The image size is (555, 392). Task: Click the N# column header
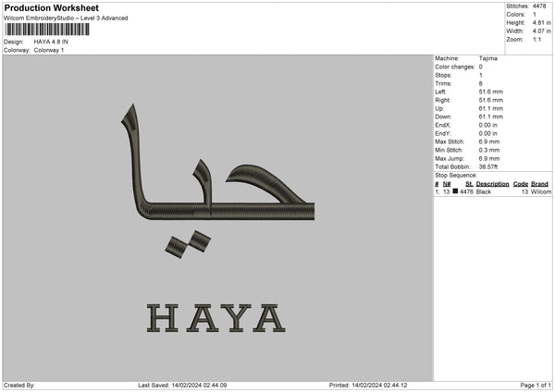click(x=447, y=184)
